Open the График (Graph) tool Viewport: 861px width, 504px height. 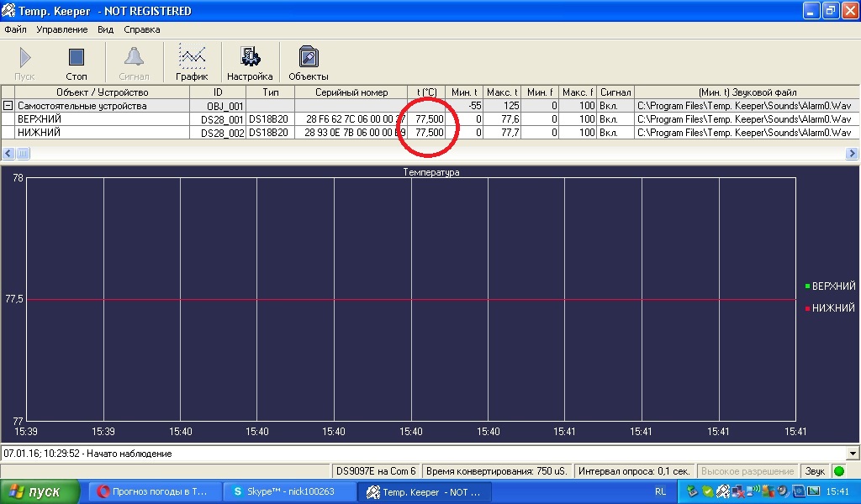(x=192, y=58)
